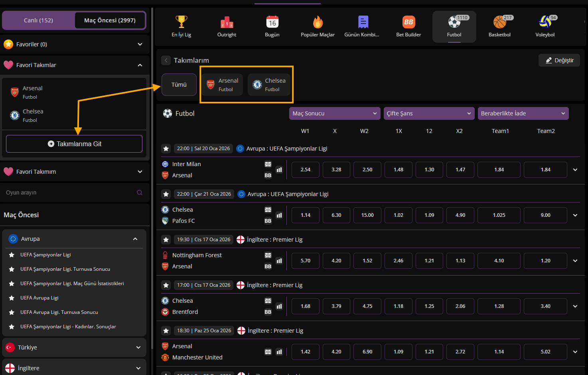Open the Maç Sonucu market dropdown
Screen dimensions: 588x375
click(335, 113)
